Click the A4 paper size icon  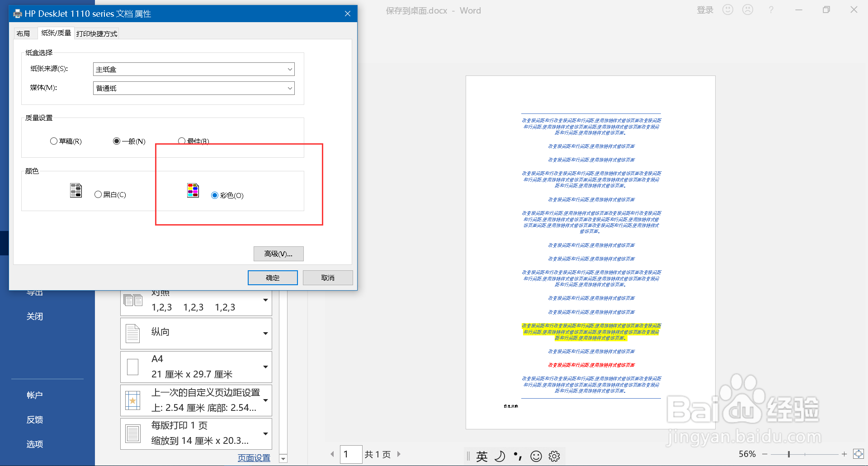click(x=133, y=367)
